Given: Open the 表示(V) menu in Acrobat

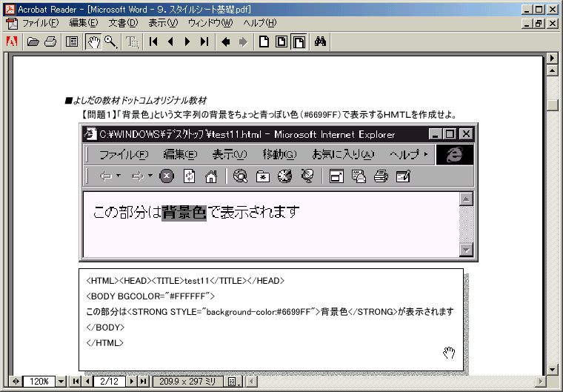Looking at the screenshot, I should (163, 24).
